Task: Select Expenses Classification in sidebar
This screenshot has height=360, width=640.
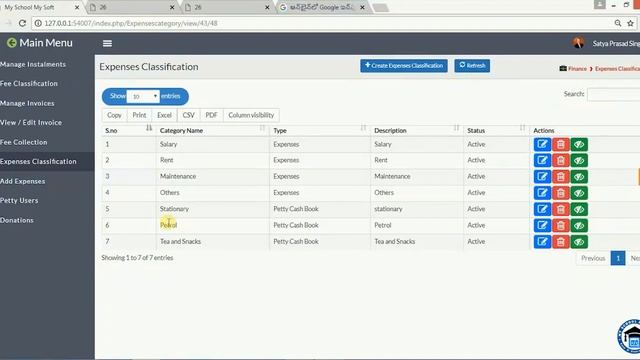Action: click(x=38, y=161)
